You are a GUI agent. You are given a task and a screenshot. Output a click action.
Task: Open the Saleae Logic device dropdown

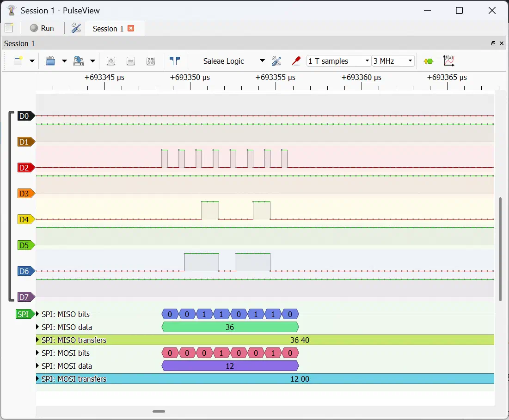[x=233, y=61]
